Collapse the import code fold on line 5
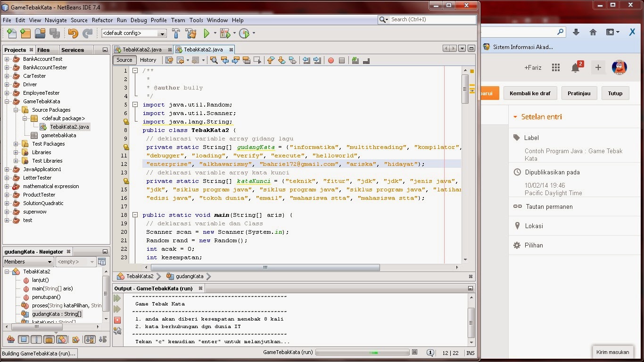The image size is (644, 362). click(135, 105)
